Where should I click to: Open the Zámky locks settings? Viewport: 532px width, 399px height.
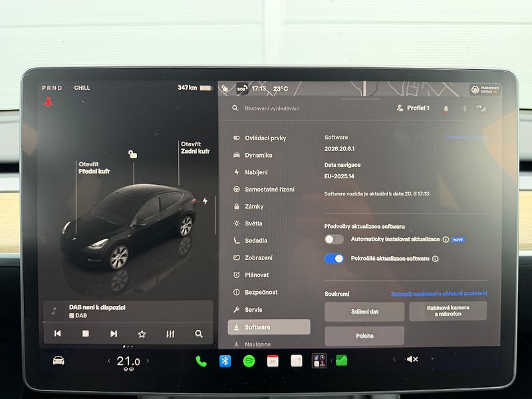click(248, 206)
